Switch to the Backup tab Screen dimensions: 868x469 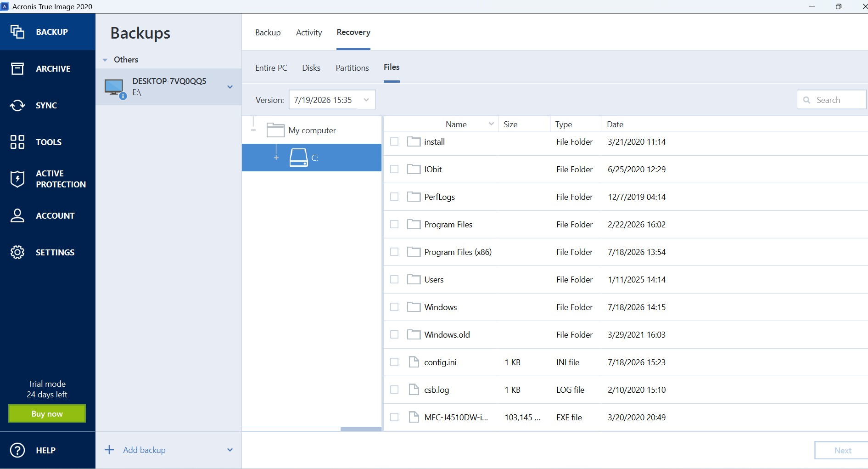tap(268, 32)
